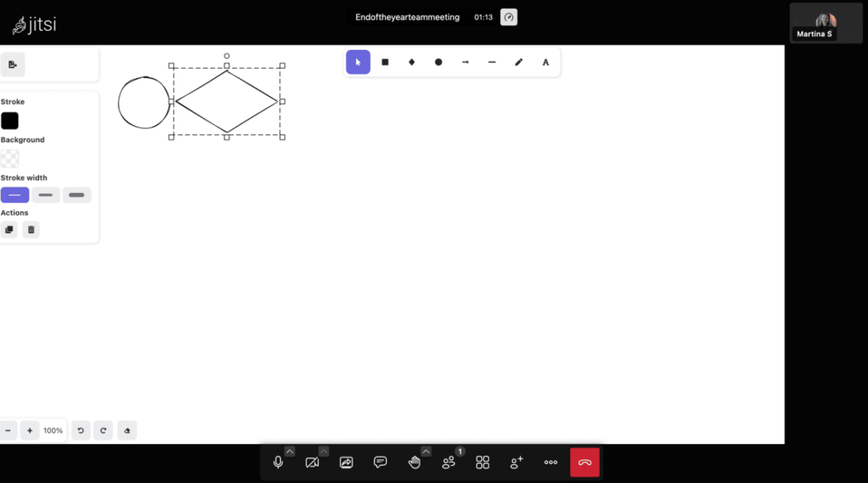Viewport: 868px width, 483px height.
Task: Select the diamond shape tool
Action: pyautogui.click(x=411, y=62)
